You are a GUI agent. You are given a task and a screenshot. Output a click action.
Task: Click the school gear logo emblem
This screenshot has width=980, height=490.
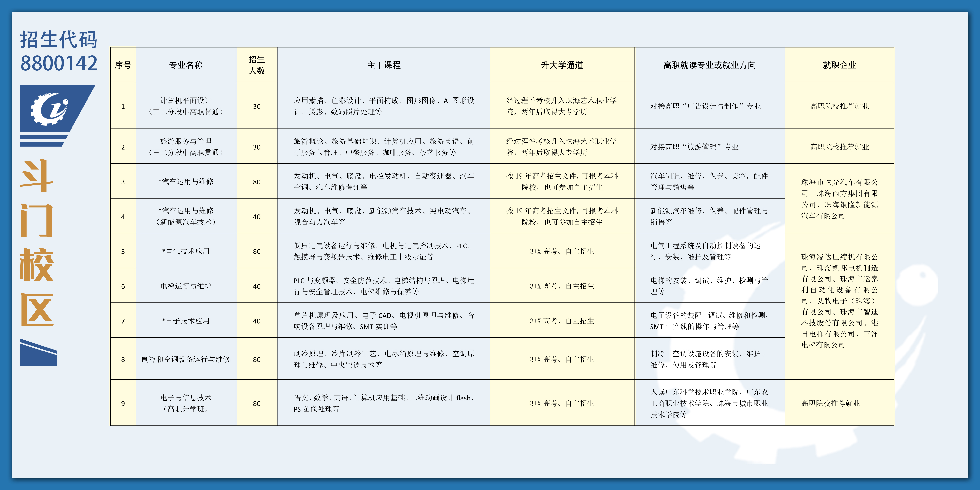pyautogui.click(x=57, y=115)
